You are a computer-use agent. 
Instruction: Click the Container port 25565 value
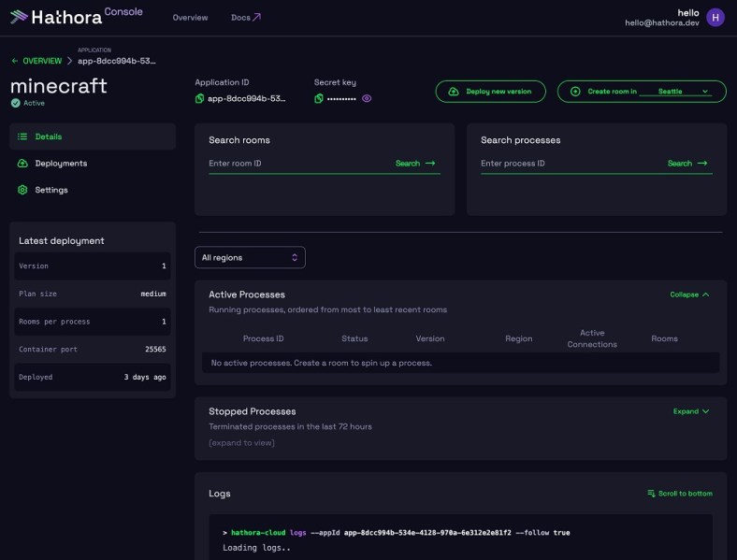point(155,349)
